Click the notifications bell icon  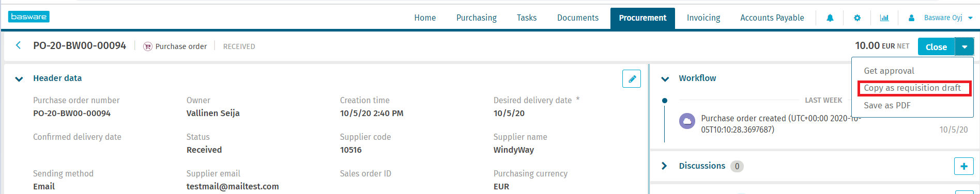tap(830, 18)
